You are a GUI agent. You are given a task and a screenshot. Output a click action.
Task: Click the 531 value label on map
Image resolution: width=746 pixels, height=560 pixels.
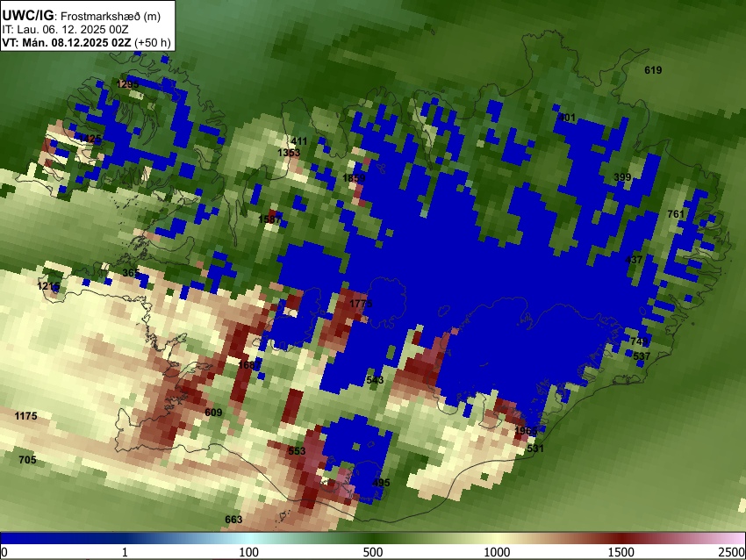535,449
